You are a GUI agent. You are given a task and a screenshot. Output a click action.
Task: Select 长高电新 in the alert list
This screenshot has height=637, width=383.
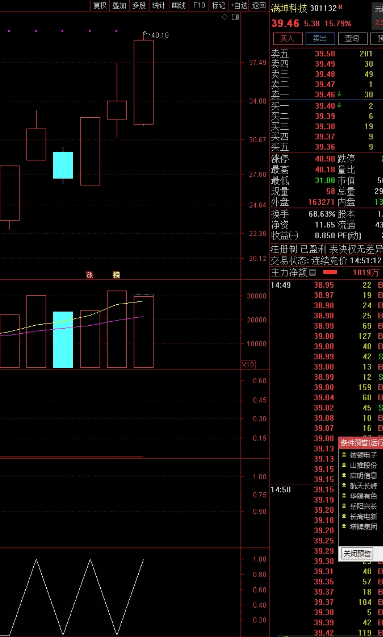(363, 516)
